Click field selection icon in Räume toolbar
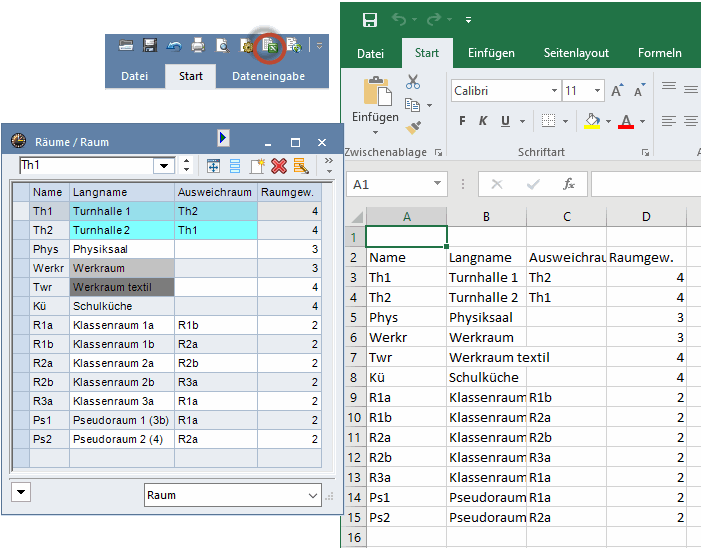Image resolution: width=701 pixels, height=548 pixels. click(x=213, y=166)
